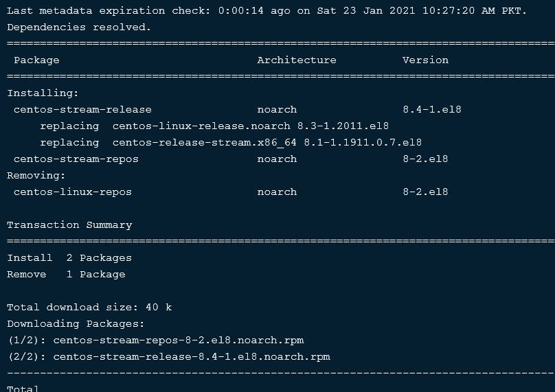
Task: Select the centos-stream-release-8.4-1.el8.noarch.rpm download line
Action: coord(168,356)
